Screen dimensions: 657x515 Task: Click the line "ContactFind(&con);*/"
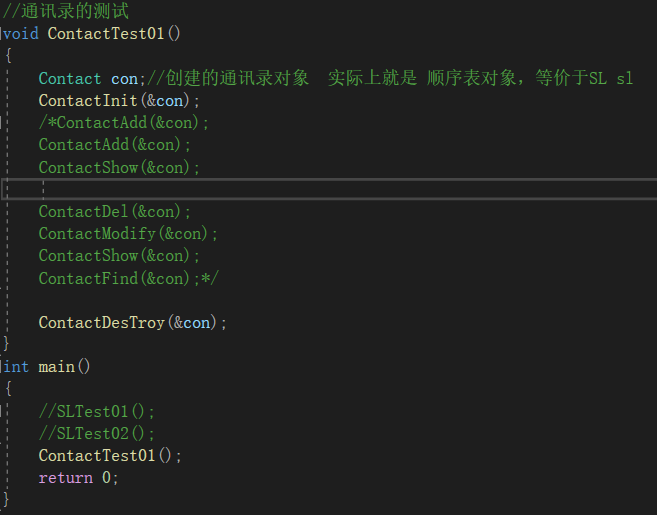[129, 278]
